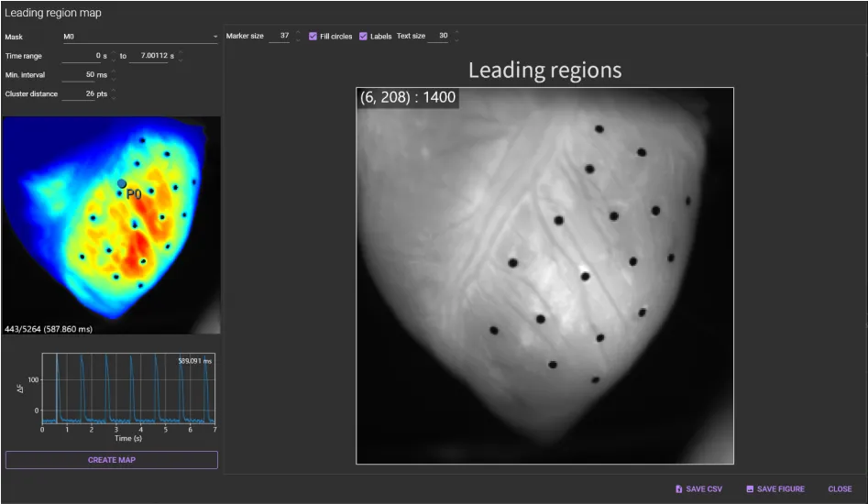This screenshot has width=868, height=504.
Task: Click the Save Figure disk icon
Action: pyautogui.click(x=750, y=489)
